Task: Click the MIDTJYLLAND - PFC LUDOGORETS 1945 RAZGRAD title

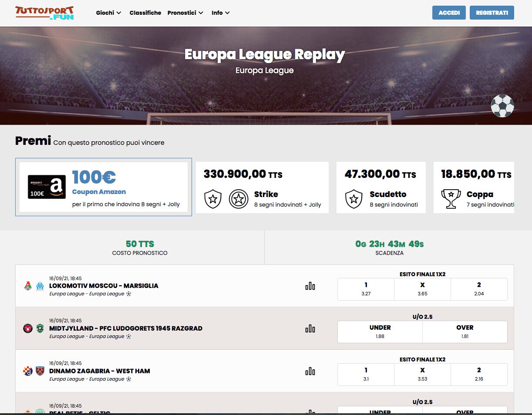Action: click(x=126, y=328)
